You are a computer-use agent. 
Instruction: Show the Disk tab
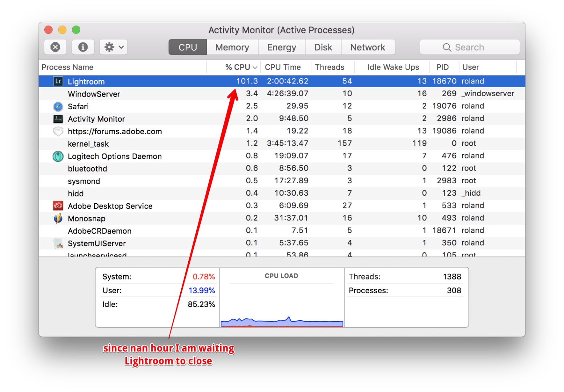tap(323, 47)
